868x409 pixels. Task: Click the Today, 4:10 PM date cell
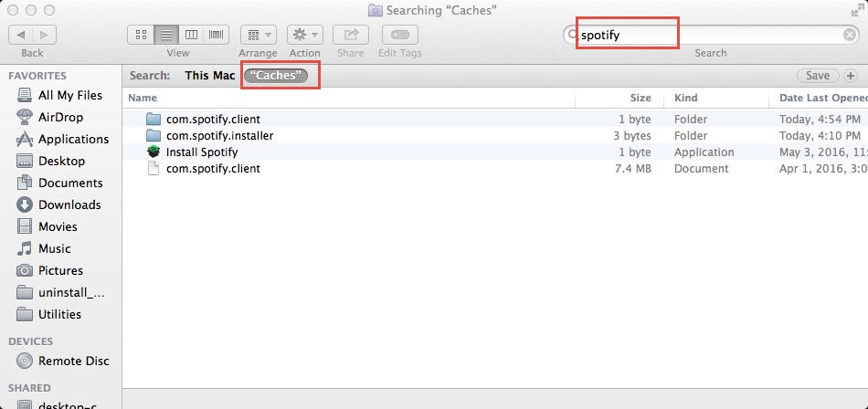820,136
